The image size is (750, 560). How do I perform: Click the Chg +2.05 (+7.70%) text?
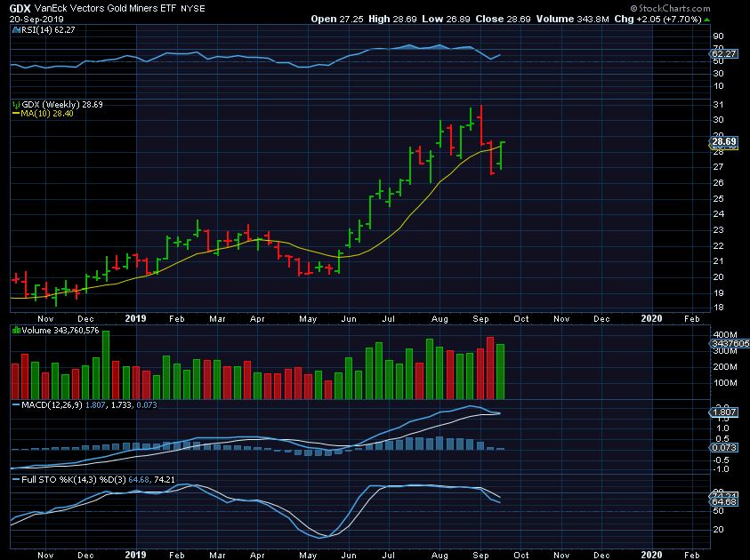tap(657, 20)
